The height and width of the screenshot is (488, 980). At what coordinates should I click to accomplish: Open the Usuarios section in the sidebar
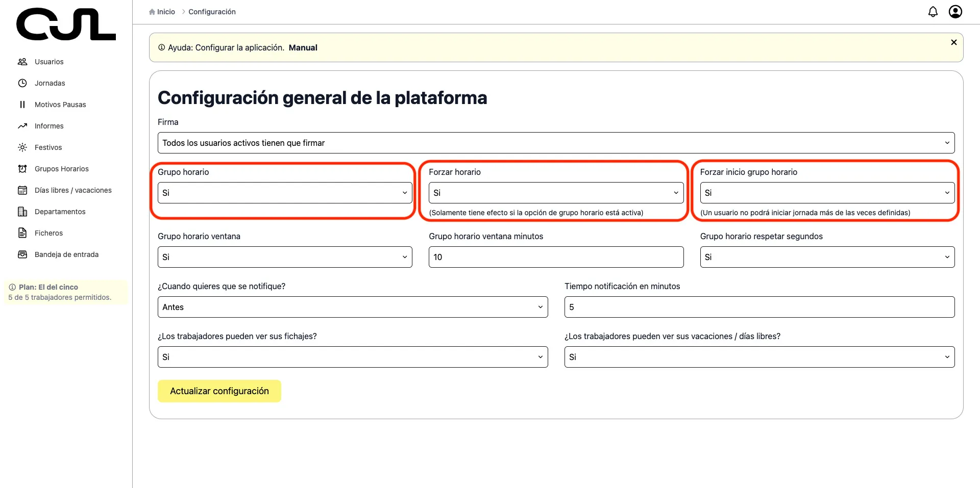pyautogui.click(x=48, y=61)
